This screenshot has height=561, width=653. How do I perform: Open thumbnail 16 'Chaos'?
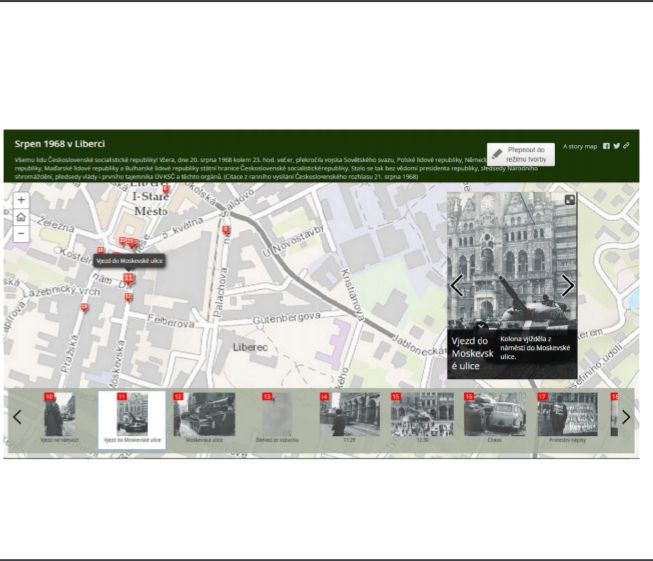coord(495,417)
